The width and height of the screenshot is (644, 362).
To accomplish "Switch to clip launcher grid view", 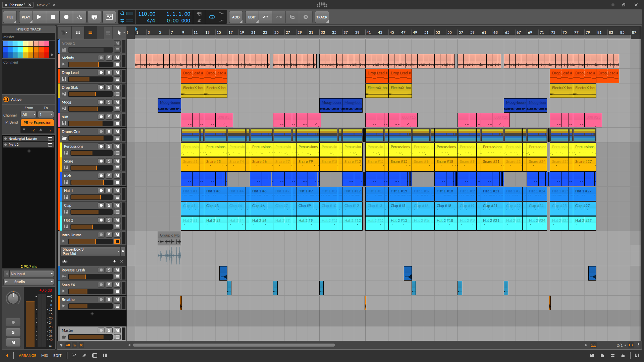I will coord(78,33).
